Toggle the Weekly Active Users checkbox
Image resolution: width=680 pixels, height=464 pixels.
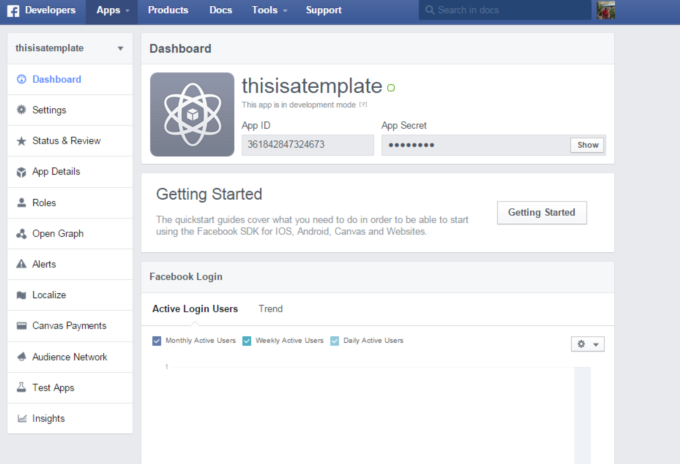click(x=246, y=341)
